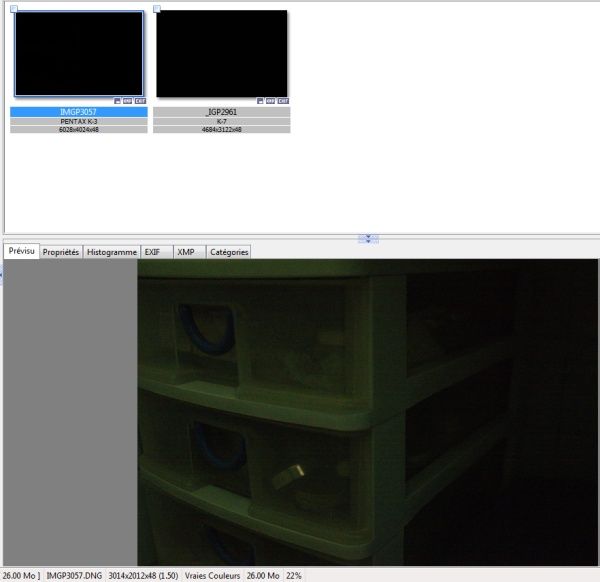600x582 pixels.
Task: Open the EXIF tab
Action: tap(157, 252)
